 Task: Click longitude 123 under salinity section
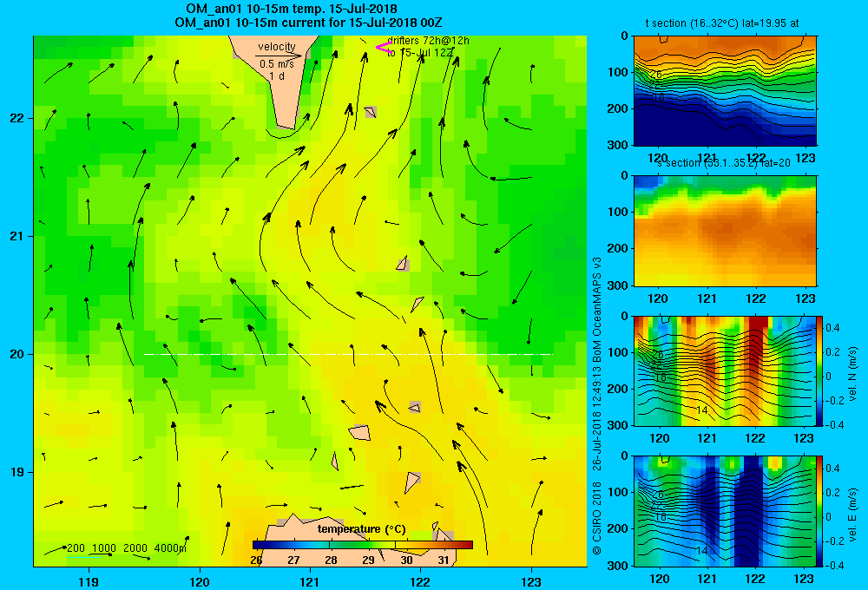805,298
